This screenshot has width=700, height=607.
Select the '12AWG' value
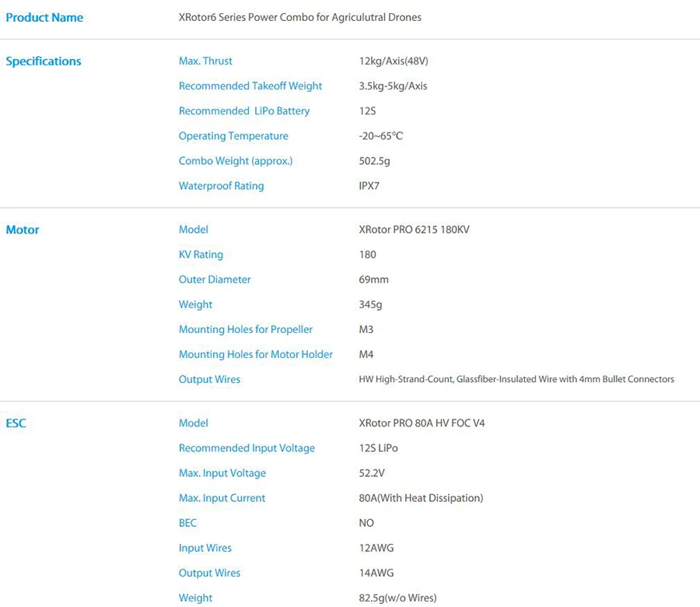pyautogui.click(x=376, y=548)
